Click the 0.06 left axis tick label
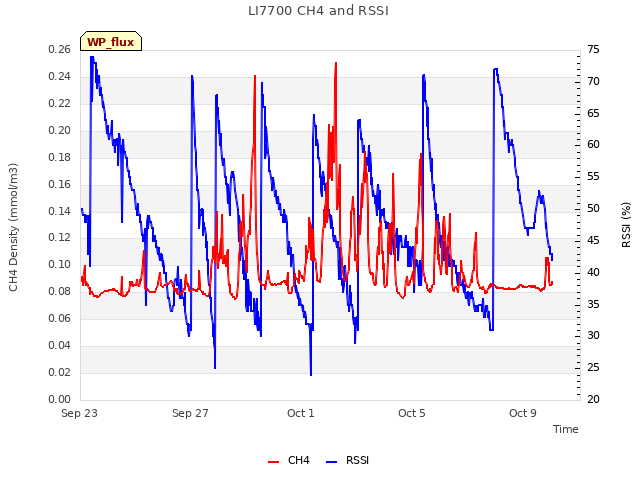 pos(60,318)
